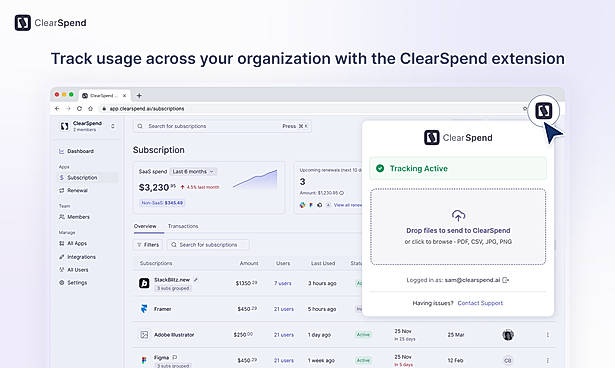The width and height of the screenshot is (615, 368).
Task: Click the Tracking Active status banner
Action: (x=458, y=168)
